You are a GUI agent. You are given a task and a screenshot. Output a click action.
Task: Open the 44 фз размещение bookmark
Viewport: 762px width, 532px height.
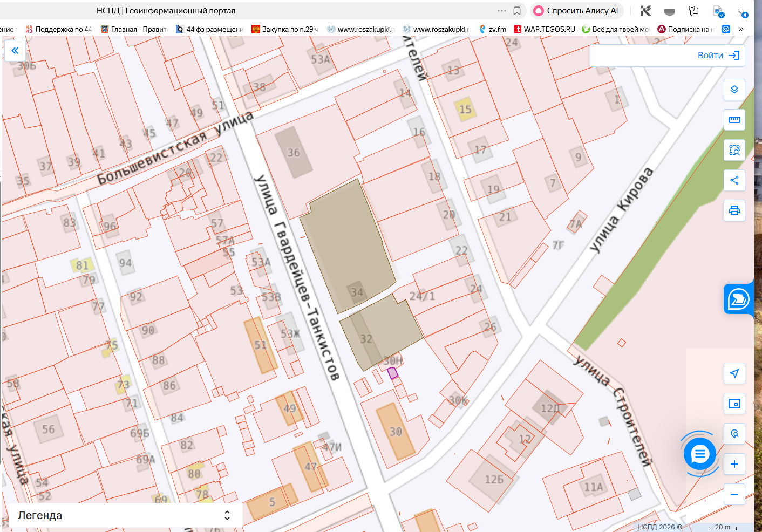(210, 29)
